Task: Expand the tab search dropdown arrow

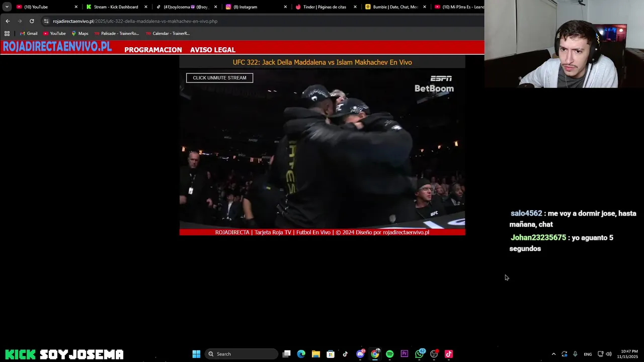Action: (x=7, y=7)
